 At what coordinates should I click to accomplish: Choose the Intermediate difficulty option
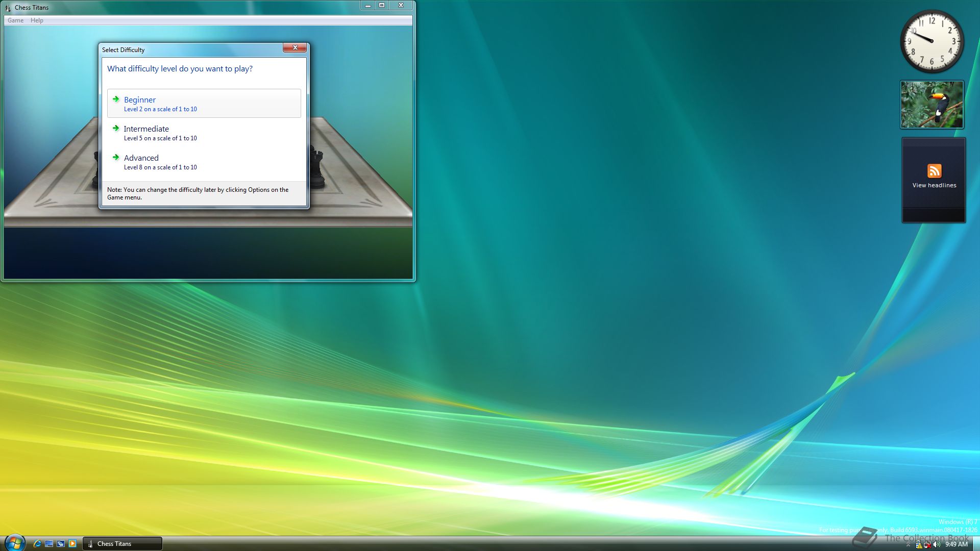click(x=204, y=133)
